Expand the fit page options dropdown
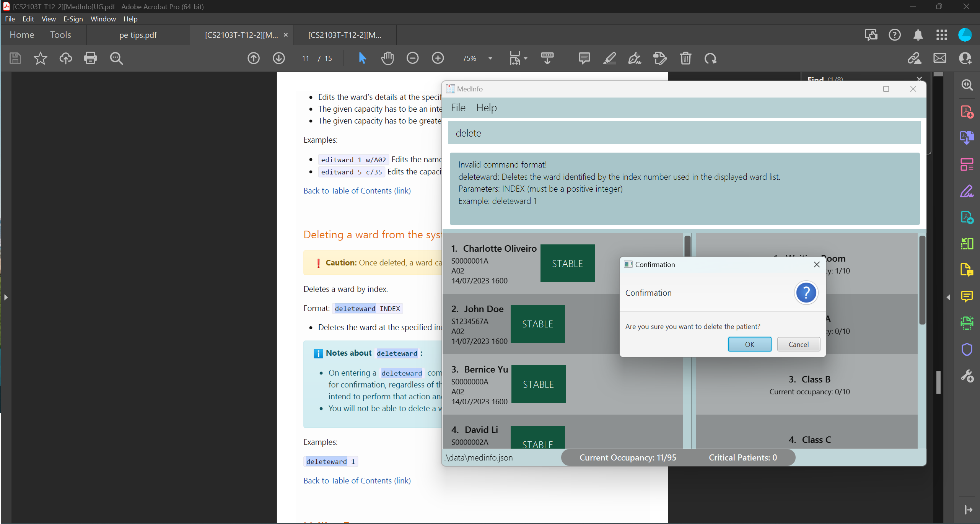This screenshot has width=980, height=524. pos(526,59)
